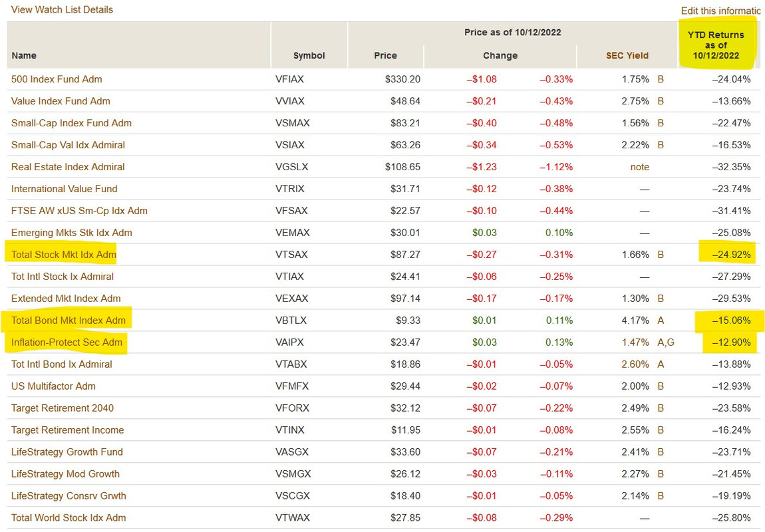Open the Total Stock Mkt Idx Adm fund
Viewport: 765px width, 532px height.
click(x=63, y=255)
